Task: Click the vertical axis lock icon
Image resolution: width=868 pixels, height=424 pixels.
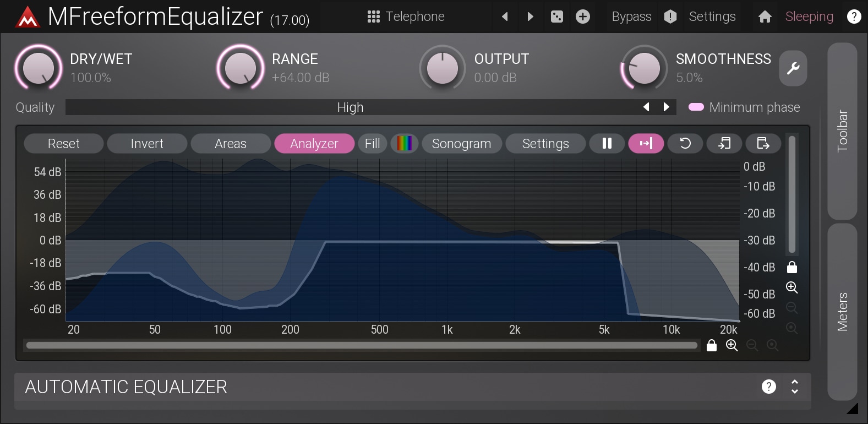Action: (792, 267)
